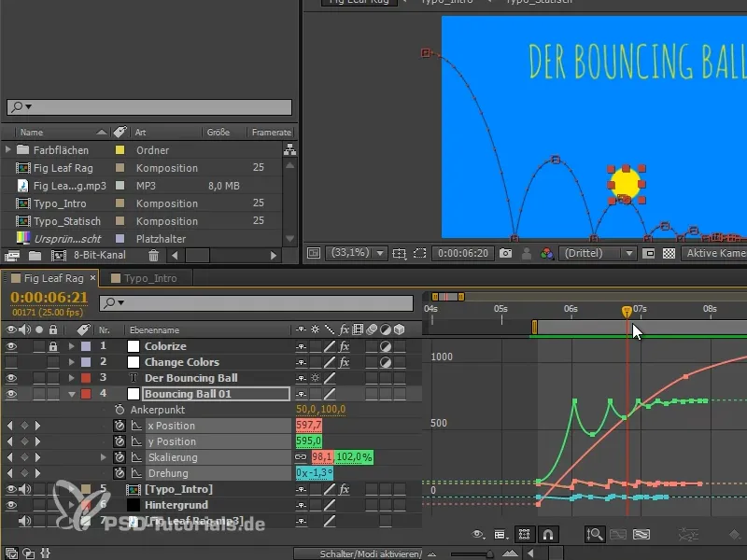The width and height of the screenshot is (747, 560).
Task: Open channel and color management settings
Action: point(547,253)
